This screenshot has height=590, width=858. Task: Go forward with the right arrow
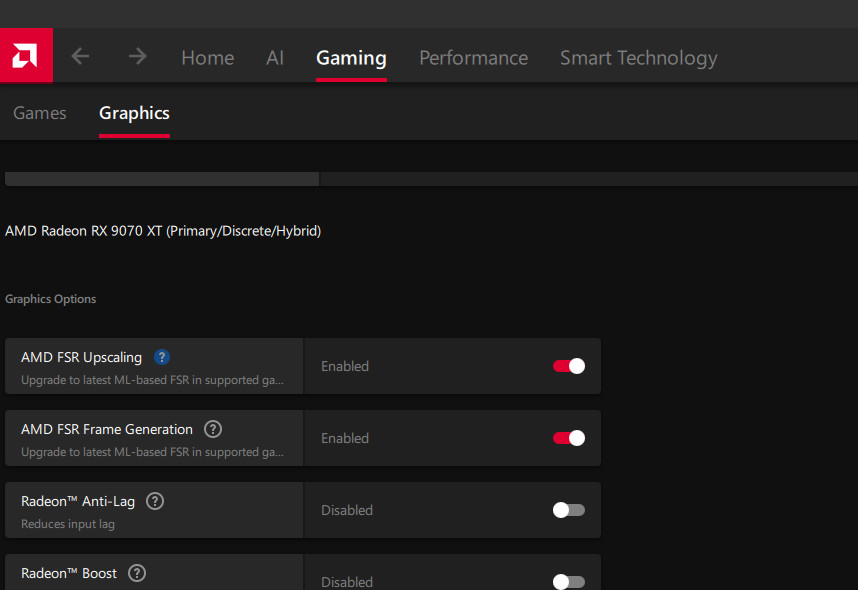[x=138, y=57]
